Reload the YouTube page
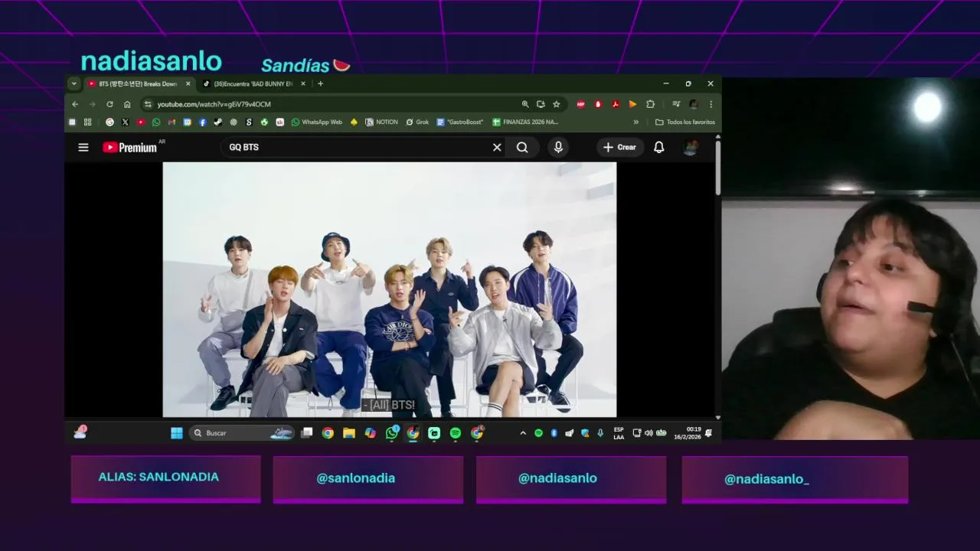Viewport: 980px width, 551px height. pos(109,104)
